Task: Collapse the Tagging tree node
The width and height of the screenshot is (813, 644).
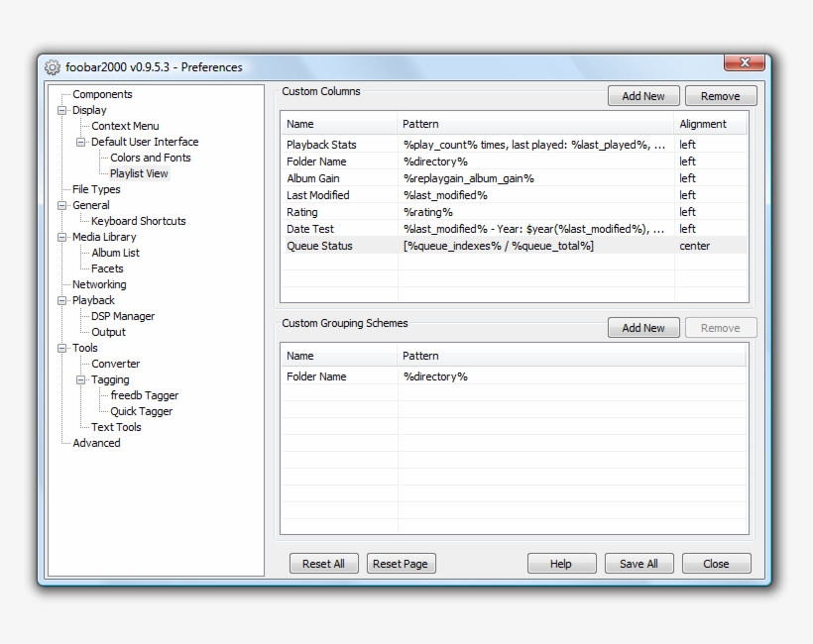Action: [81, 379]
